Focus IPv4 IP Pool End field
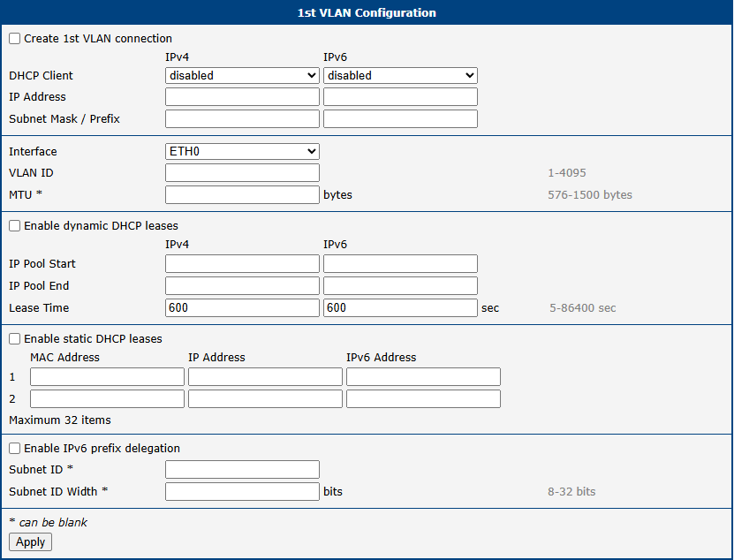Viewport: 734px width, 560px height. coord(243,285)
